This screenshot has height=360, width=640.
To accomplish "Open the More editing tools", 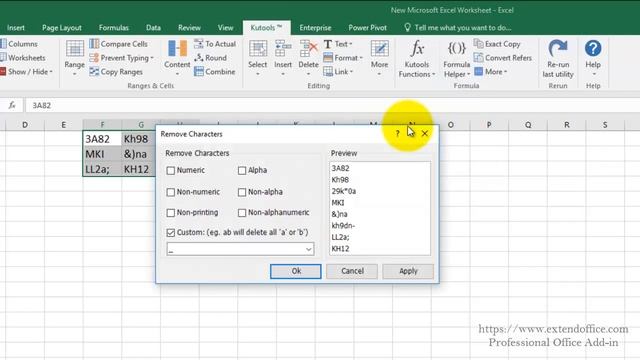I will point(380,58).
